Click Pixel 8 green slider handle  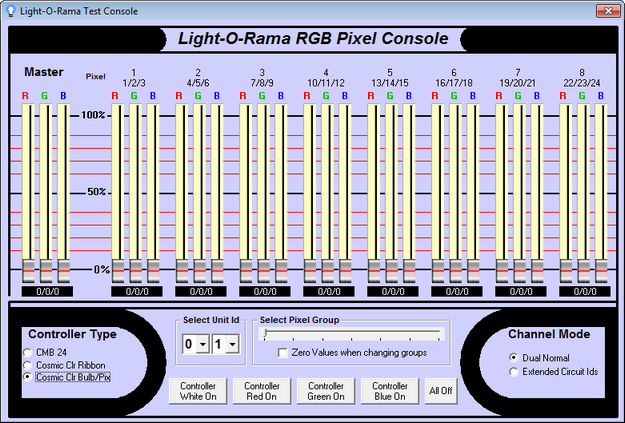(584, 271)
